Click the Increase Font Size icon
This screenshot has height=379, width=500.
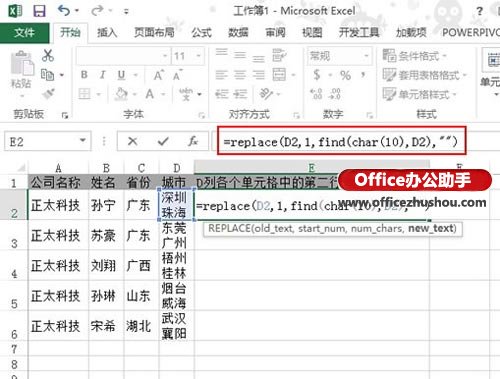tap(158, 75)
